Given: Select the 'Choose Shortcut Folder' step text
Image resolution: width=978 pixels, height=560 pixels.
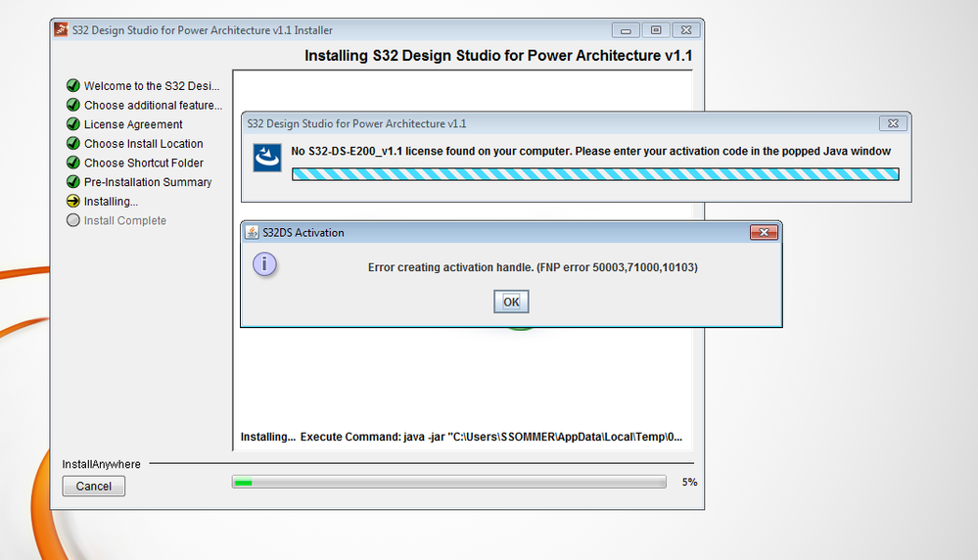Looking at the screenshot, I should coord(144,163).
